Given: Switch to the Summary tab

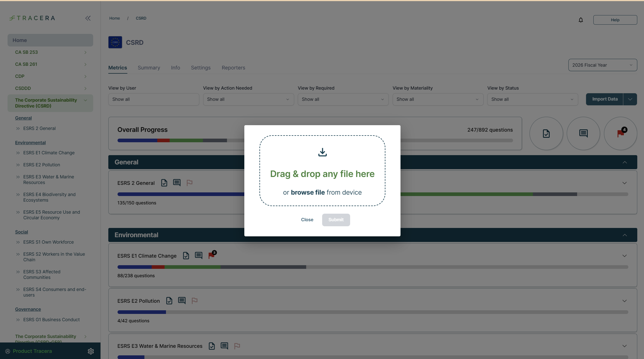Looking at the screenshot, I should (x=149, y=68).
